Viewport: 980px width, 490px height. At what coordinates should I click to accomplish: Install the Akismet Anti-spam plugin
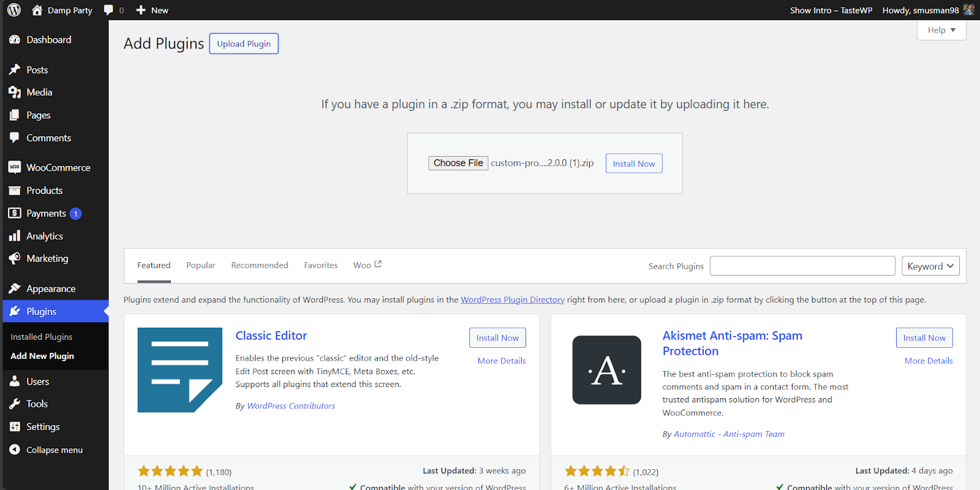pyautogui.click(x=924, y=337)
